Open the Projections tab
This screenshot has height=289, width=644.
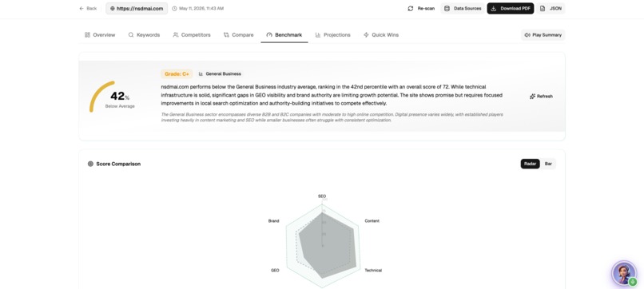(x=332, y=35)
